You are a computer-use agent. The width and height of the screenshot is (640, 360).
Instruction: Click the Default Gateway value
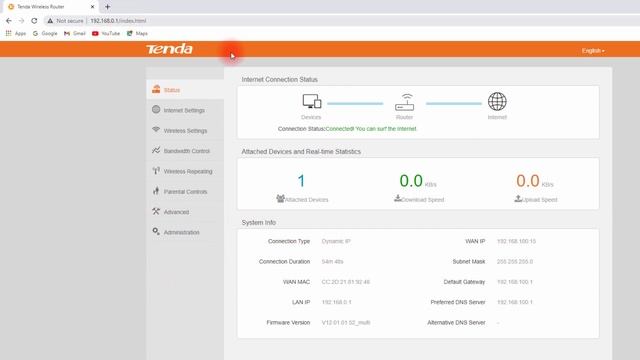pyautogui.click(x=515, y=282)
